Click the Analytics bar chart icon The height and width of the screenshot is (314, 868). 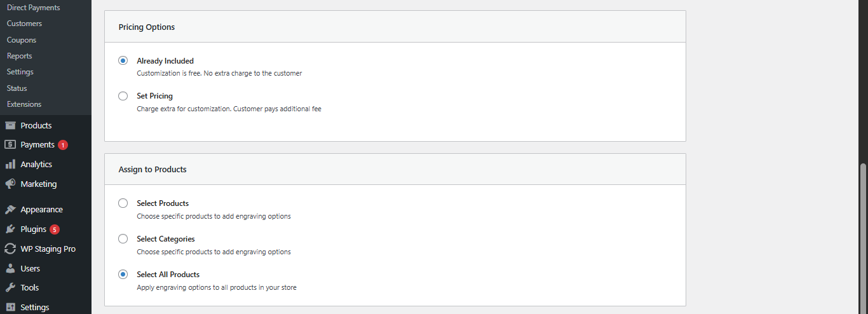[10, 164]
